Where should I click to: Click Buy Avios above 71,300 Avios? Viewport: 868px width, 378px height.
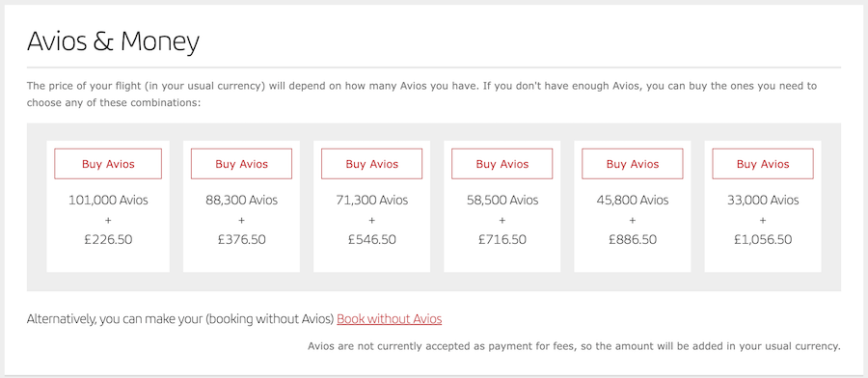pyautogui.click(x=371, y=164)
